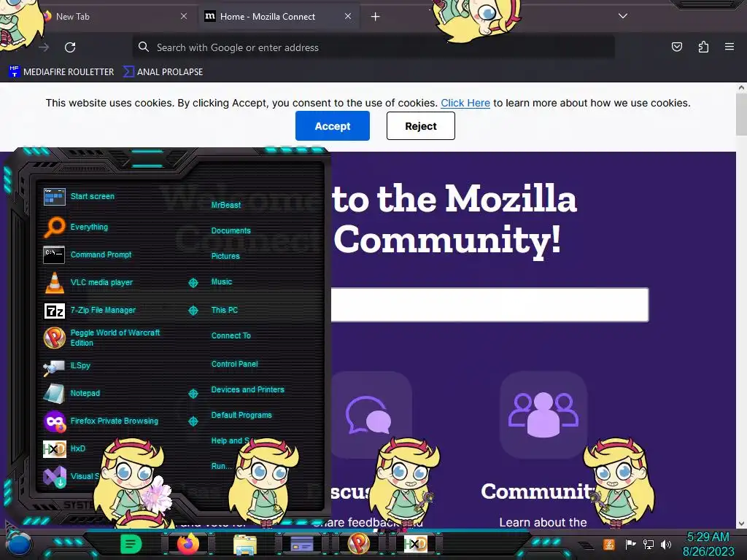Open Devices and Printers
Screen dimensions: 747x560
(x=248, y=389)
